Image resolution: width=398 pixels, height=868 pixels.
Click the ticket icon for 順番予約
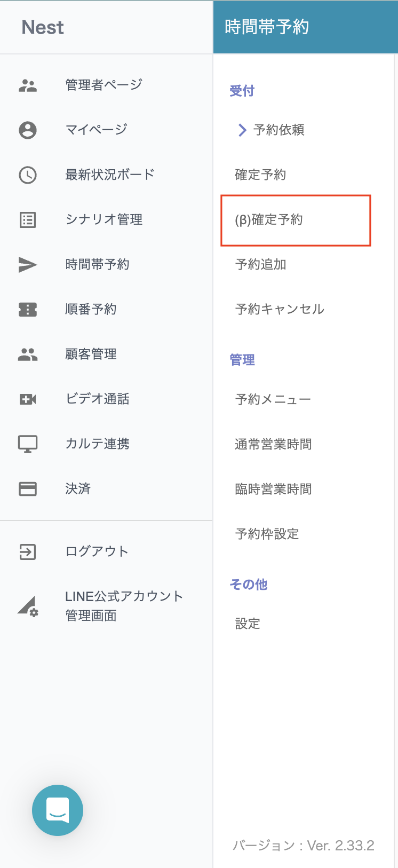28,310
